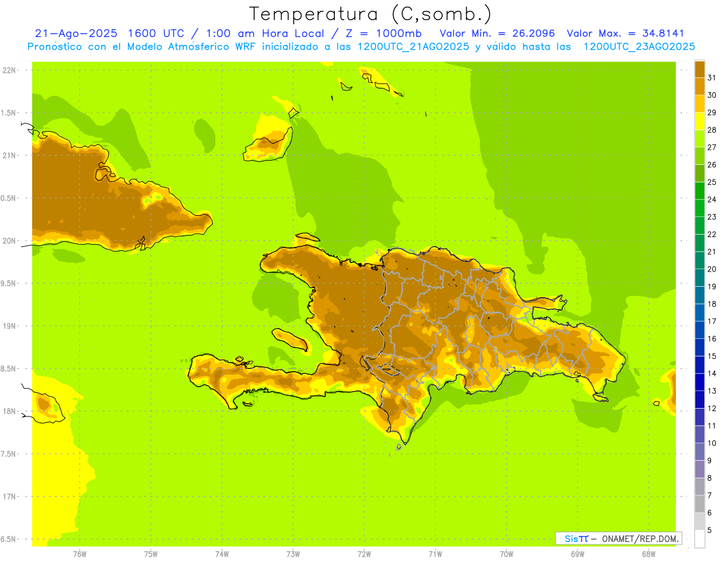Screen dimensions: 728x562
Task: Click the colorbar value "28"
Action: [x=712, y=130]
